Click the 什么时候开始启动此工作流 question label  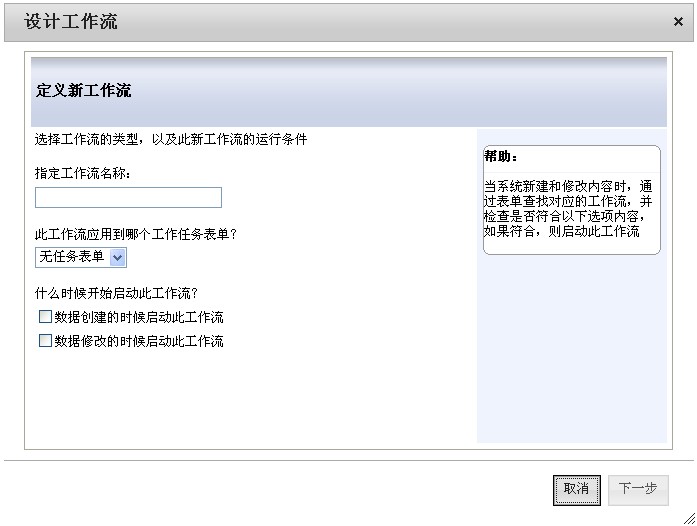pos(116,293)
